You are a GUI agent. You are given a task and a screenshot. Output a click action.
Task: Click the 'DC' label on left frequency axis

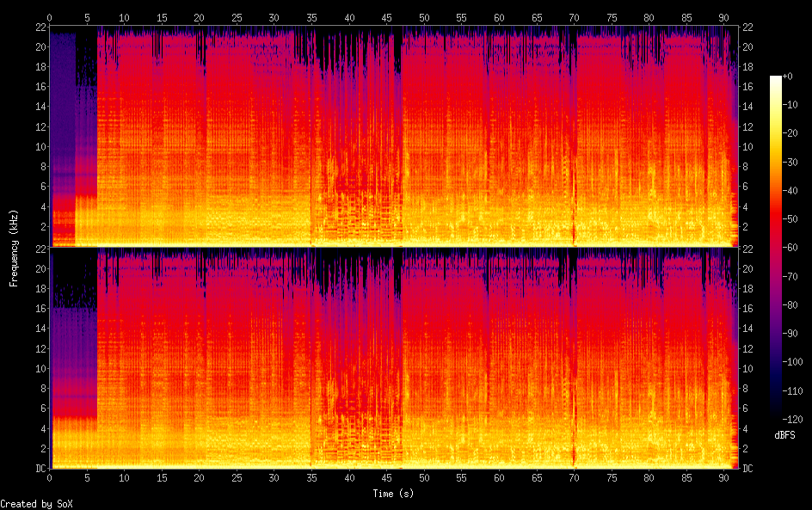tap(40, 469)
